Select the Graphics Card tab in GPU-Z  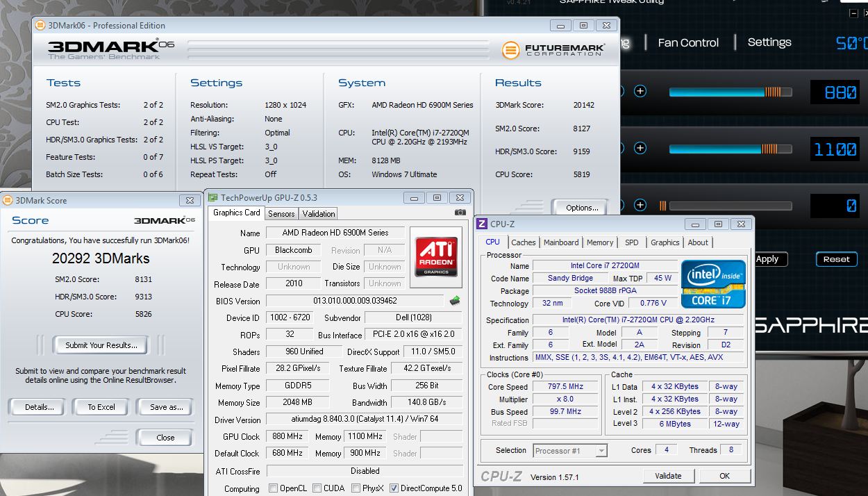pos(236,213)
